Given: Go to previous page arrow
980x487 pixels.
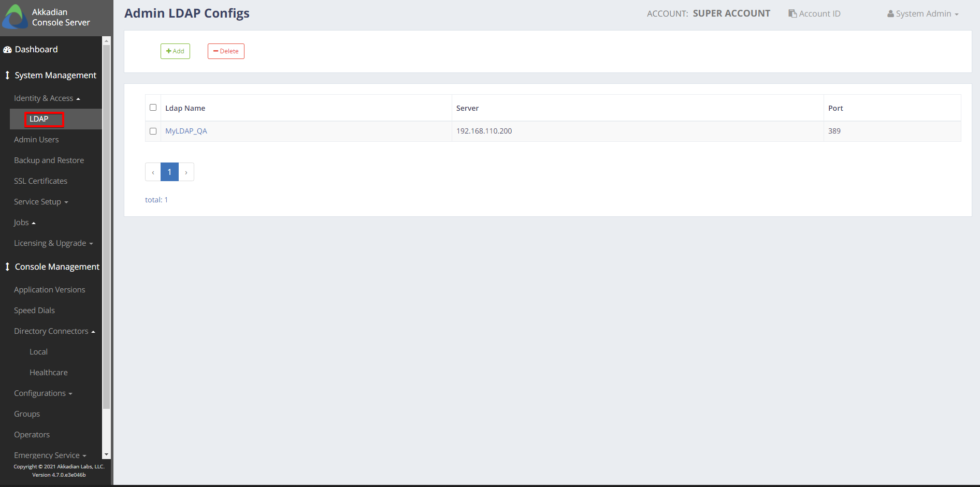Looking at the screenshot, I should tap(153, 172).
